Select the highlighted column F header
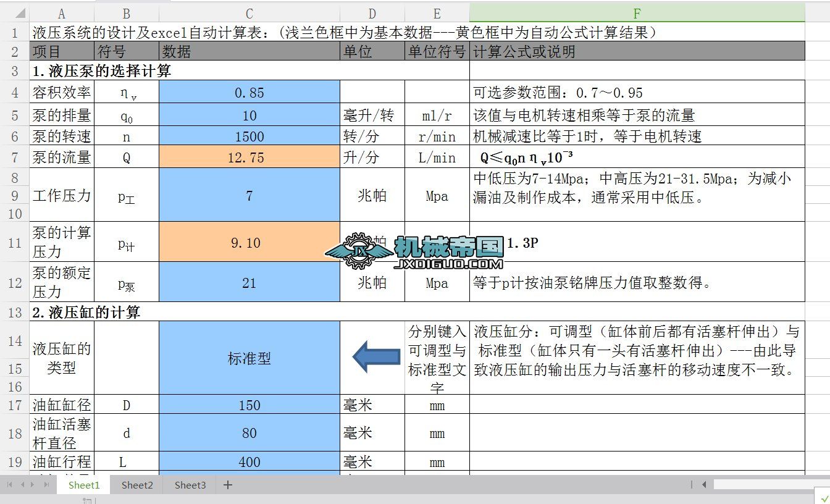 (x=637, y=14)
